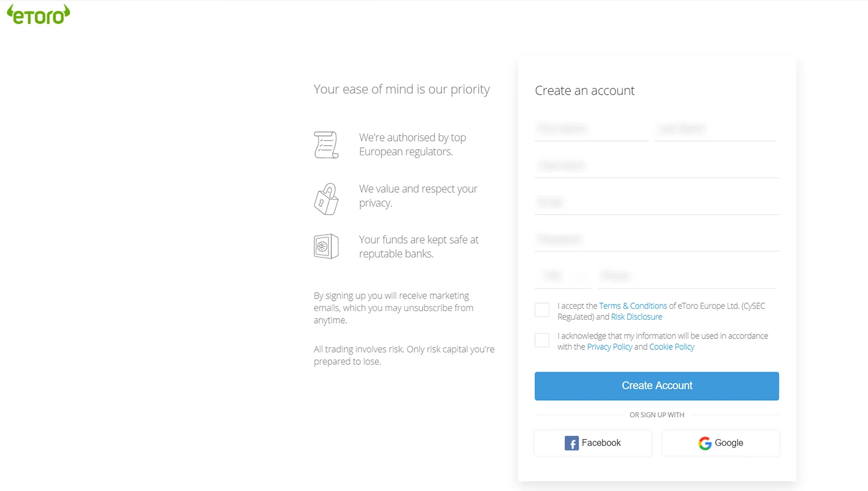The width and height of the screenshot is (868, 491).
Task: Click the Facebook logo on the sign-up button
Action: point(572,443)
